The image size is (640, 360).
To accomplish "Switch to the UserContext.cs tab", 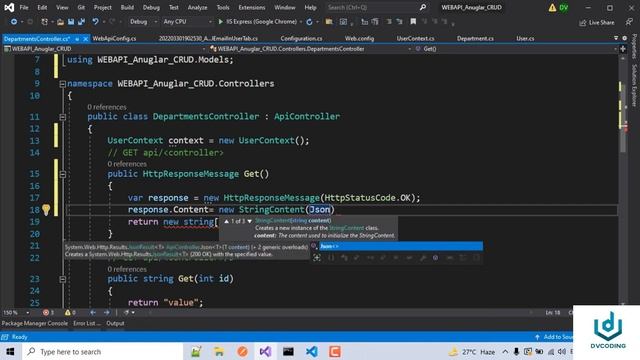I will (x=416, y=38).
